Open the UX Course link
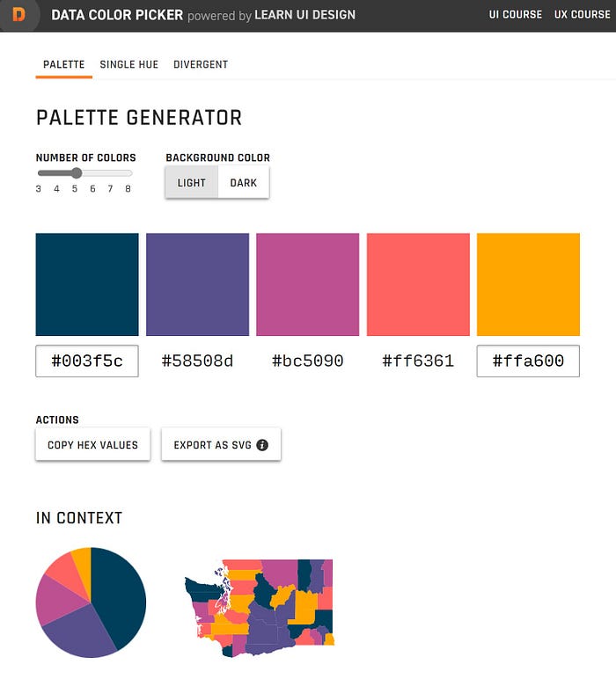 point(583,14)
